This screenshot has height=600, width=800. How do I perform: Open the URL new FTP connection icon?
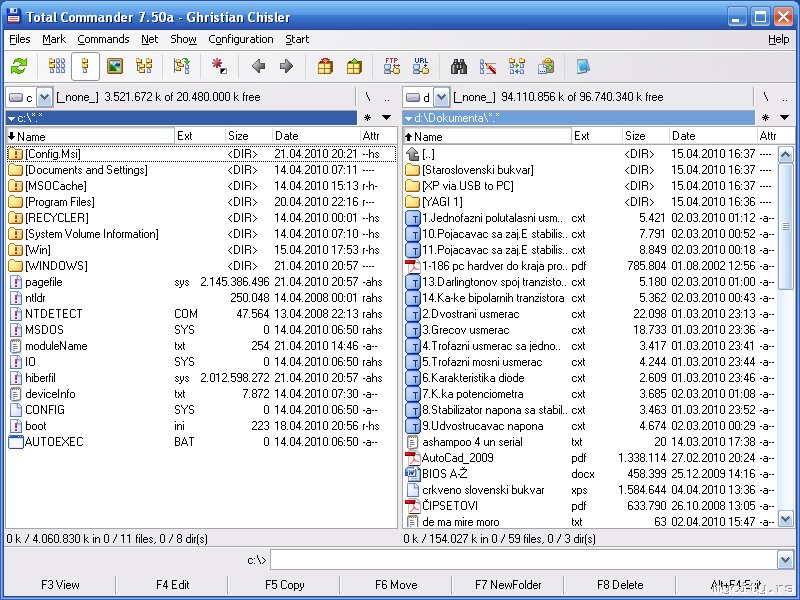pyautogui.click(x=421, y=66)
